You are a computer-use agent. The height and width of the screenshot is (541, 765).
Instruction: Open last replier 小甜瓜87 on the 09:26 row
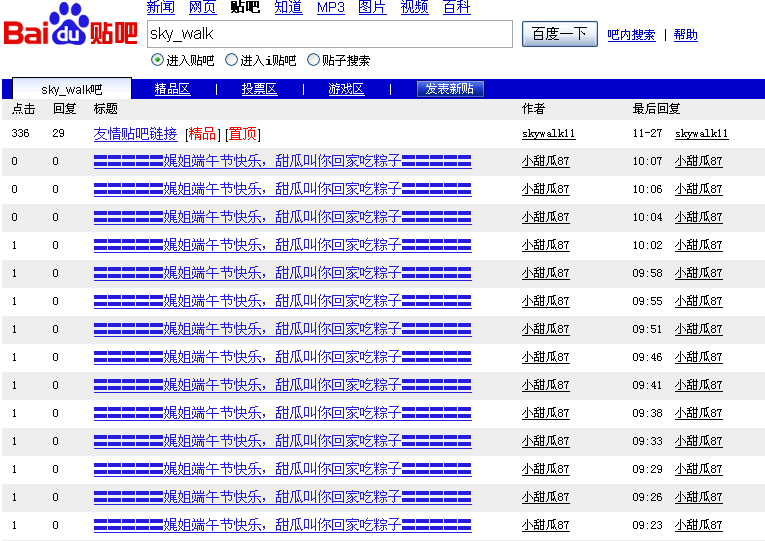(x=699, y=498)
